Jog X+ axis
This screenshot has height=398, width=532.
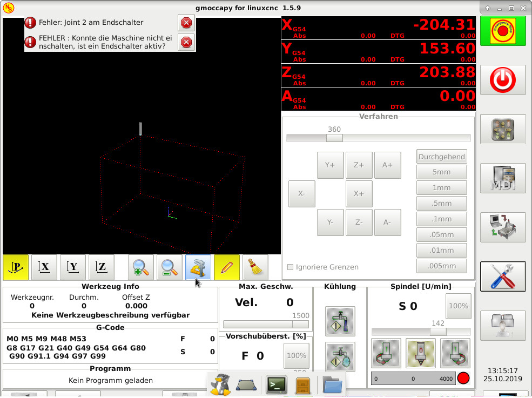359,194
